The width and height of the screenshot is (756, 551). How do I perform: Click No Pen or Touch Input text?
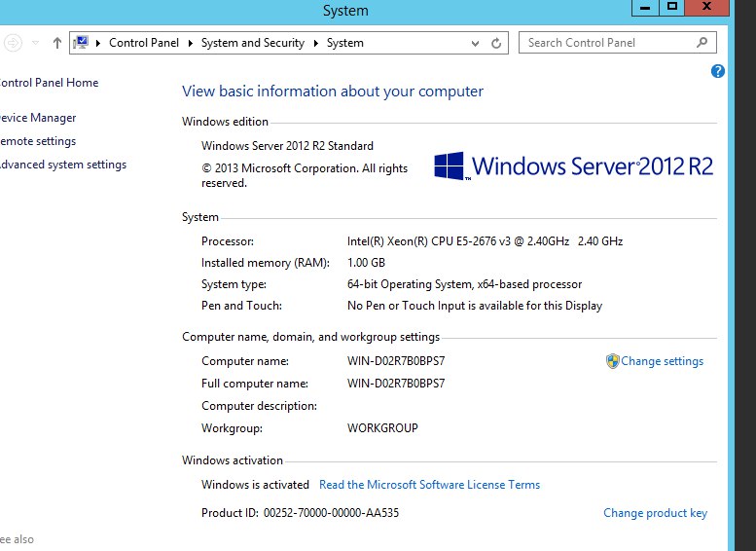pyautogui.click(x=475, y=306)
